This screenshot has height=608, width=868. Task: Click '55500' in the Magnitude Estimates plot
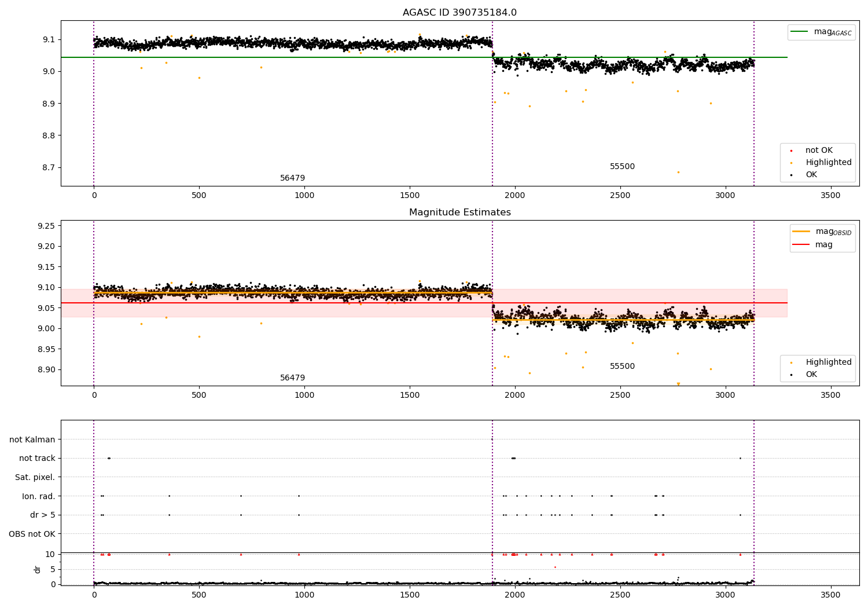[622, 367]
